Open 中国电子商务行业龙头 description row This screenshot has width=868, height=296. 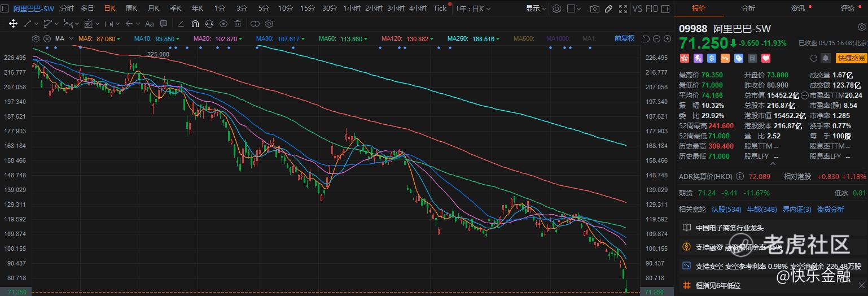[773, 228]
